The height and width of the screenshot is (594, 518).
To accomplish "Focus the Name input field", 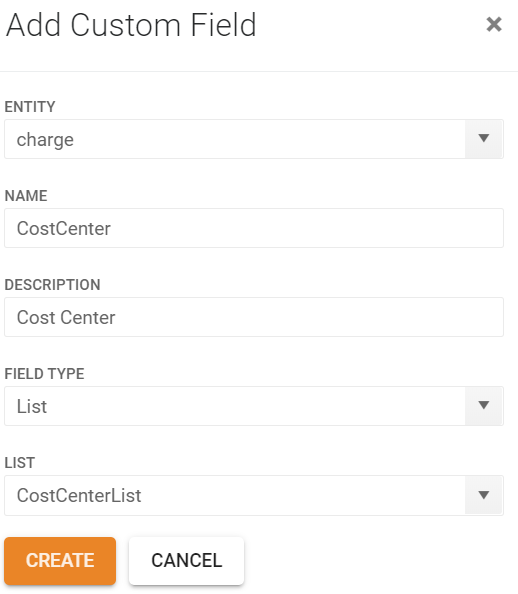I will tap(254, 228).
